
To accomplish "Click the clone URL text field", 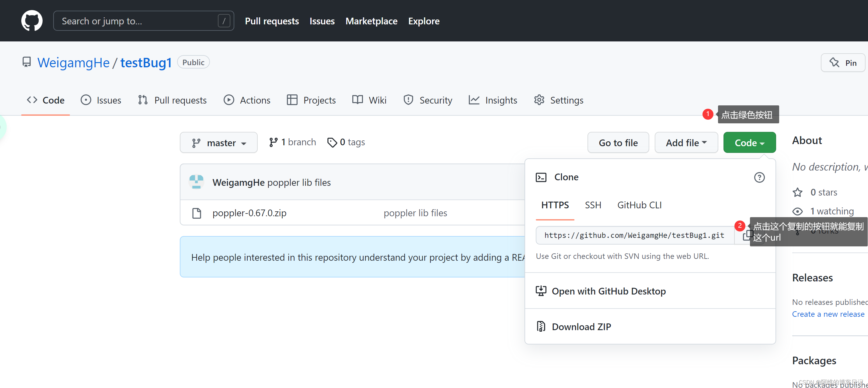I will point(635,235).
